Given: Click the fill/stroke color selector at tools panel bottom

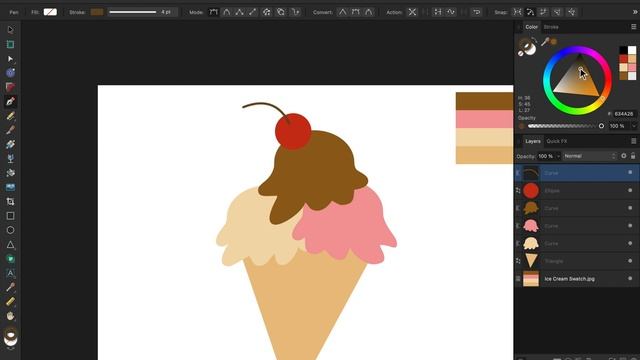Looking at the screenshot, I should click(x=11, y=336).
